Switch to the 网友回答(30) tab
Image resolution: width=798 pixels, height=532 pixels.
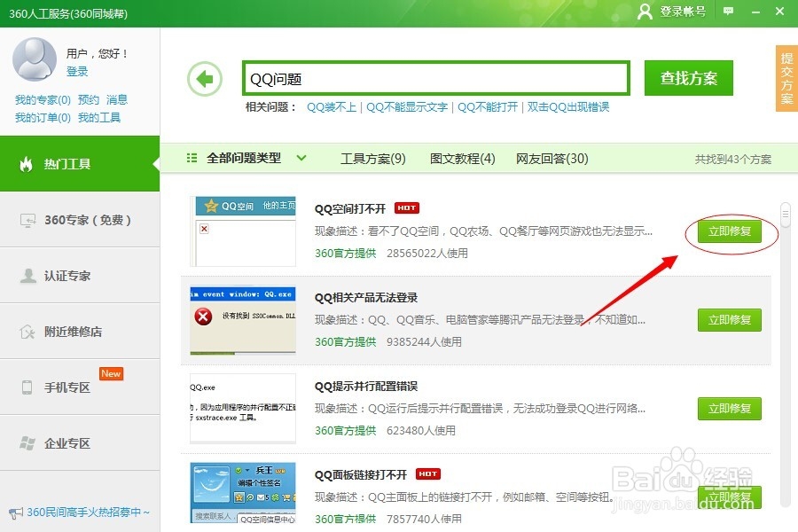pyautogui.click(x=552, y=159)
